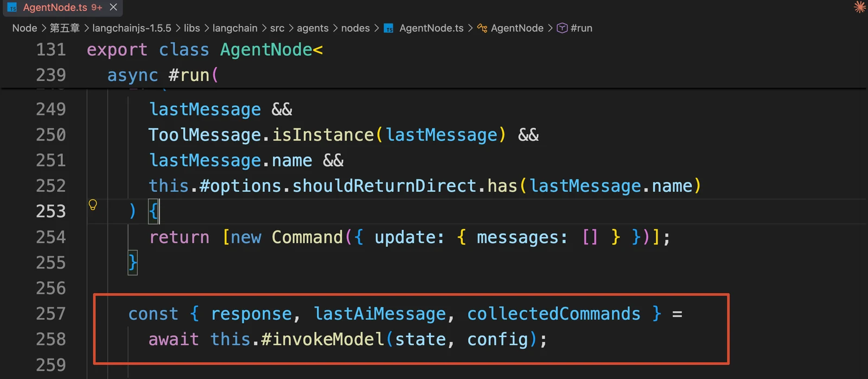Click the #run method name in the breadcrumb
The image size is (868, 379).
click(582, 28)
